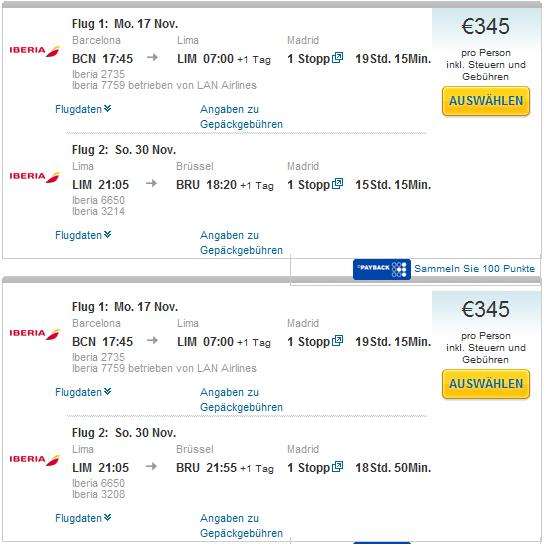Click 1 Stopp text of 18Std. 50Min. flight
544x544 pixels.
pos(308,468)
